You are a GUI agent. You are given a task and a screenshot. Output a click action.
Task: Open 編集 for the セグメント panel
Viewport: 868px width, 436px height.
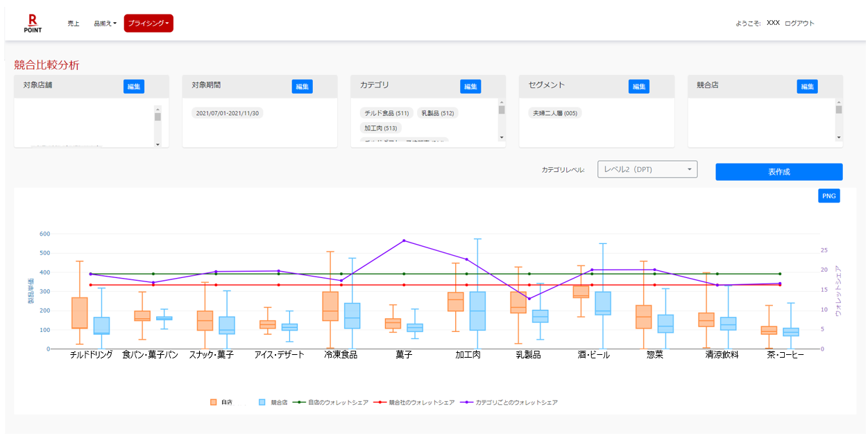tap(638, 87)
